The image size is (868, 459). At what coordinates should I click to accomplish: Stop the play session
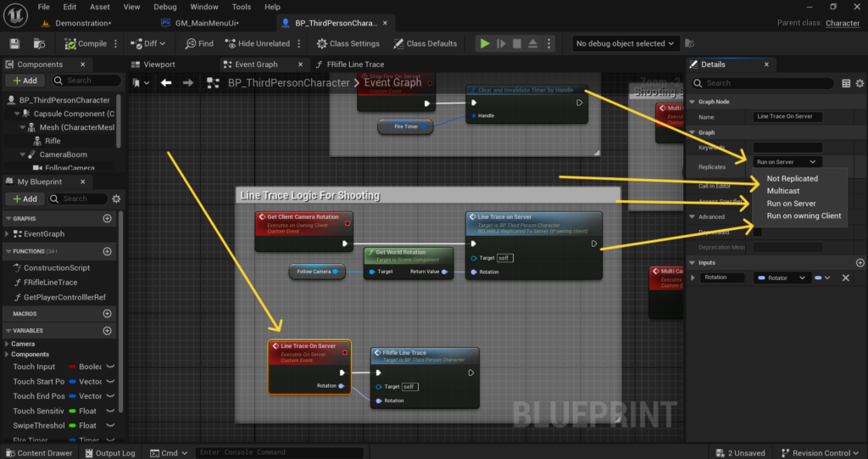[x=517, y=43]
